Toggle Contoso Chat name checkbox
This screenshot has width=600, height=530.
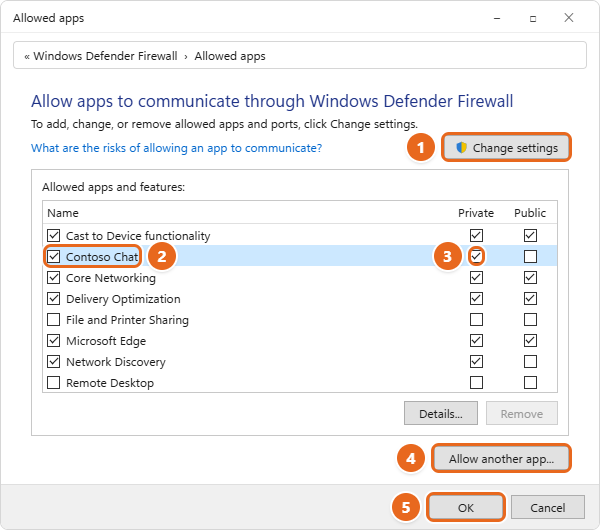click(x=54, y=256)
